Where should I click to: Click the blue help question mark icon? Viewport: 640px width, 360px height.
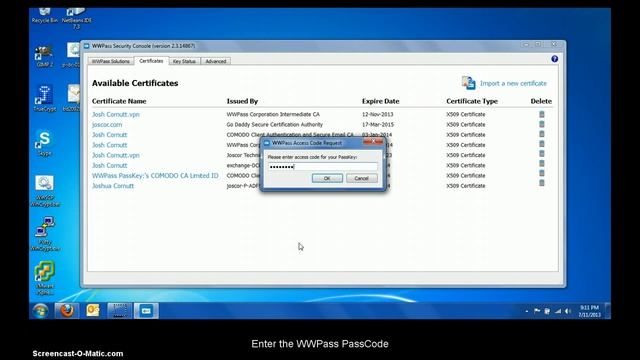554,59
